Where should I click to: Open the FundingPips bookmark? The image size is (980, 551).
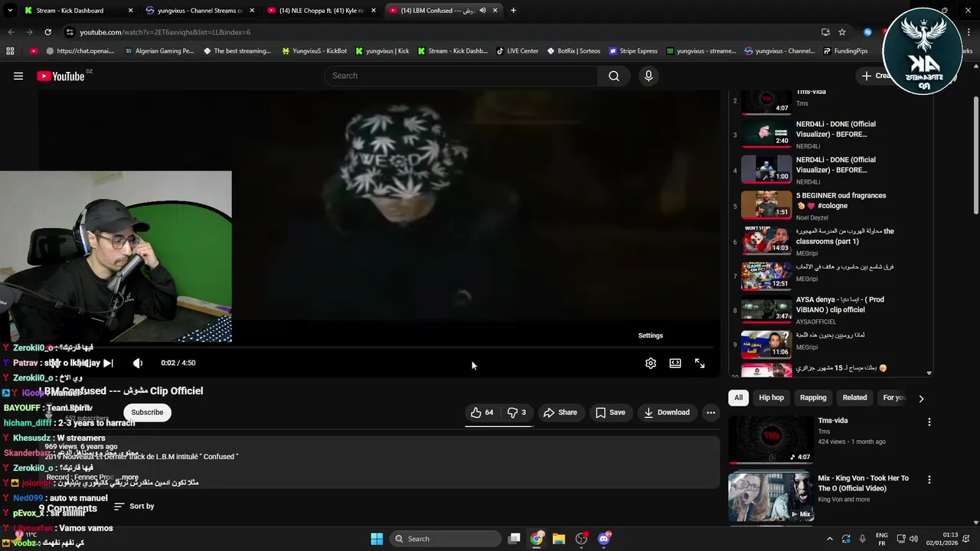pos(845,51)
